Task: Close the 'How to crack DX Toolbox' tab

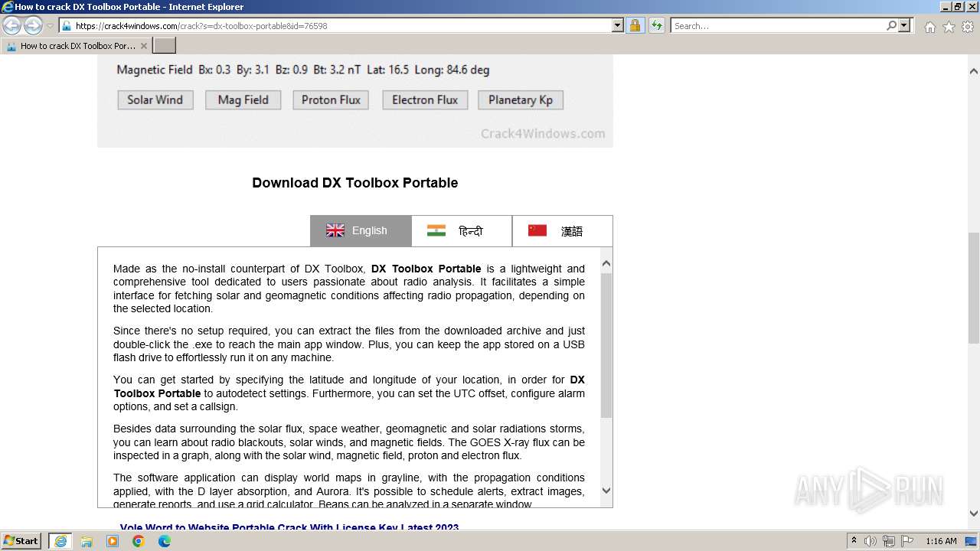Action: coord(144,46)
